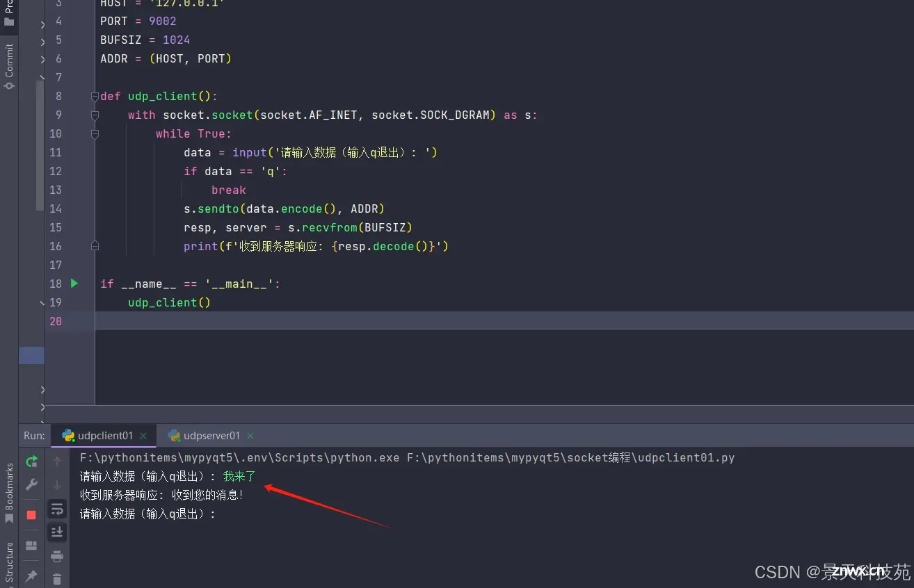Click the 'break' statement on line 13
This screenshot has width=914, height=588.
(229, 190)
